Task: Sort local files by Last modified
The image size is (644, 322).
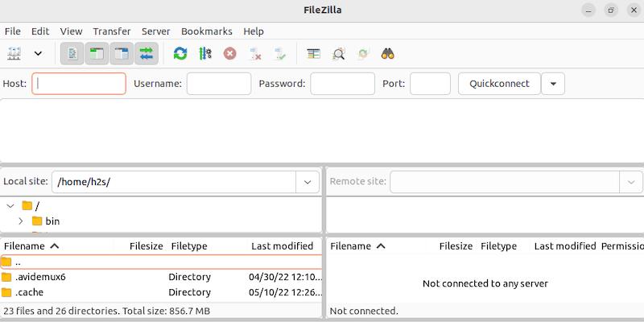Action: (x=282, y=246)
